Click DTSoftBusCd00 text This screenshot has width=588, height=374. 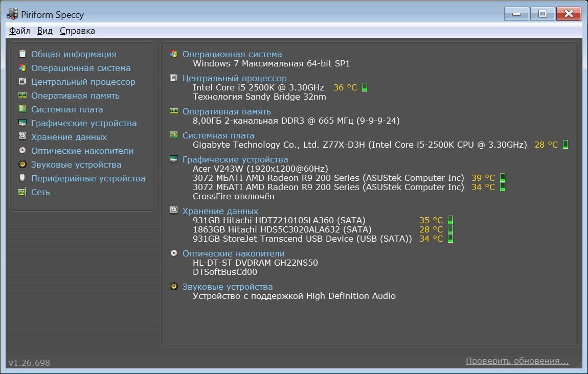click(225, 272)
